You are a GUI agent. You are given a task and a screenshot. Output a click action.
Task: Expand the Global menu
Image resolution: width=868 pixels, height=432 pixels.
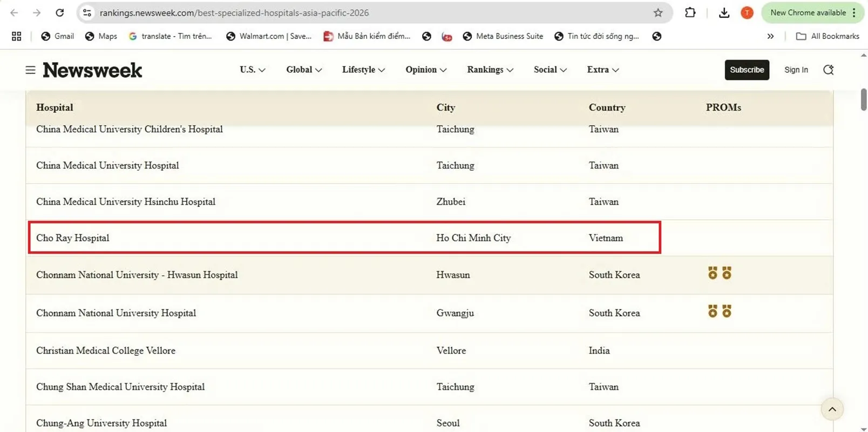coord(304,70)
